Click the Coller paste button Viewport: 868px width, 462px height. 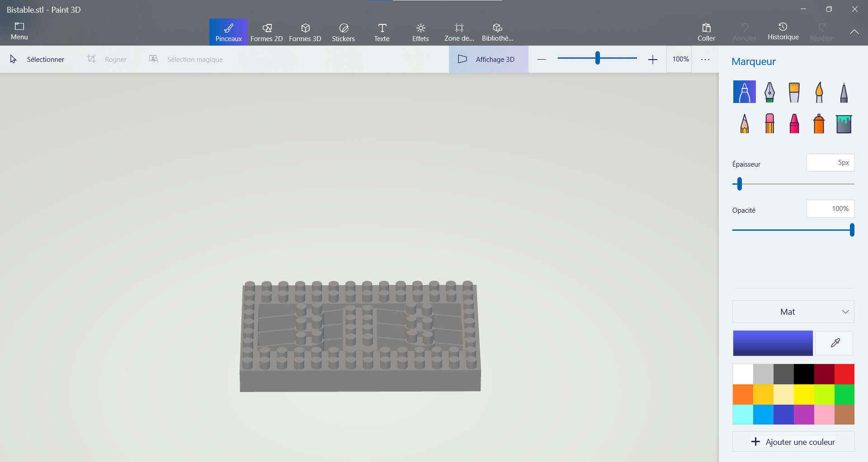point(706,32)
